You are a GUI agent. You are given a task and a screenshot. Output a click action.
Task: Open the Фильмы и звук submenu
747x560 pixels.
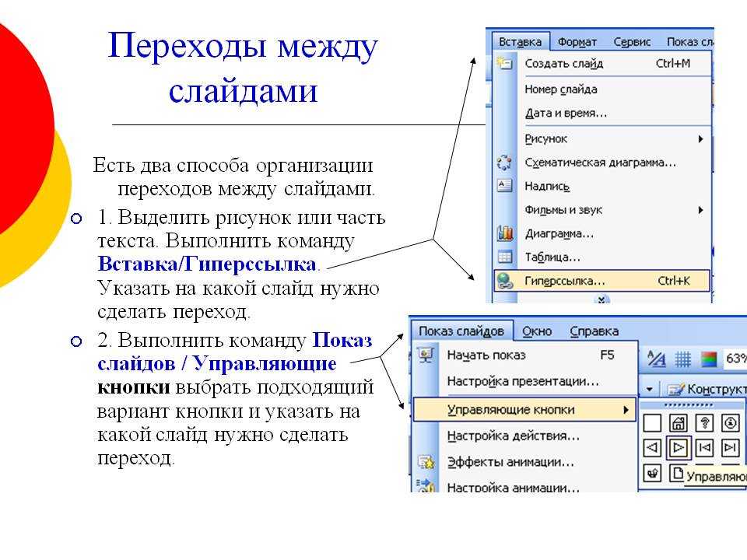(615, 209)
